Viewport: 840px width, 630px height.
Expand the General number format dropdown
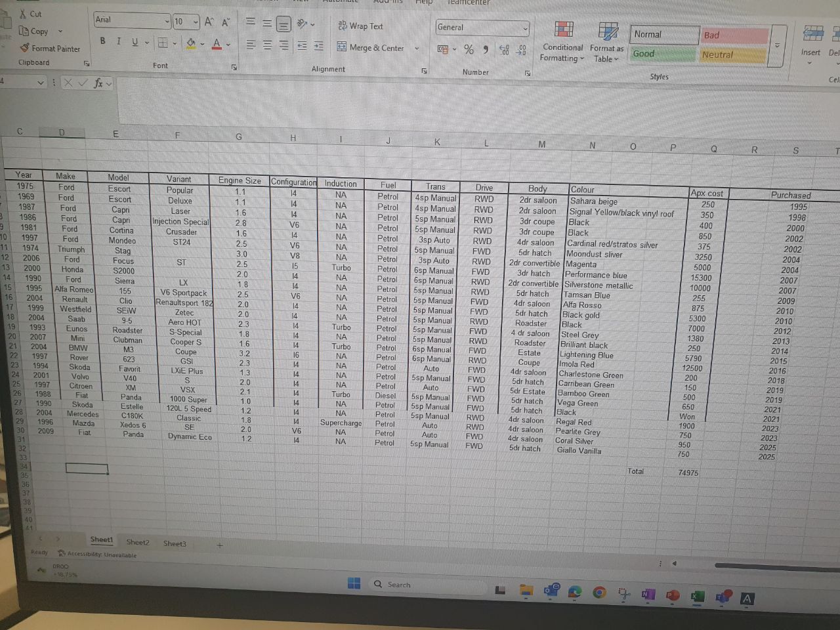click(525, 28)
